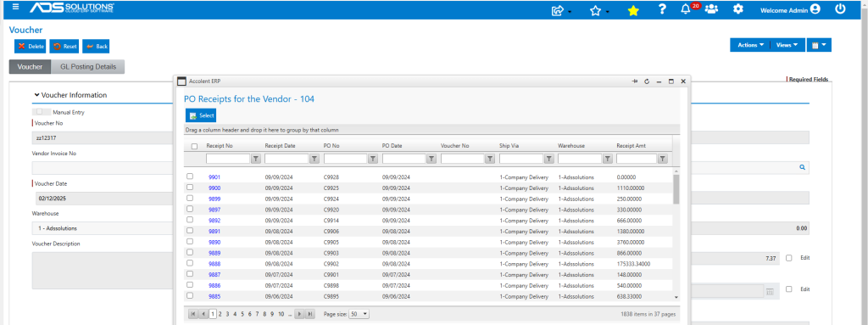The width and height of the screenshot is (868, 325).
Task: Sort by Receipt Amt column header
Action: coord(631,146)
